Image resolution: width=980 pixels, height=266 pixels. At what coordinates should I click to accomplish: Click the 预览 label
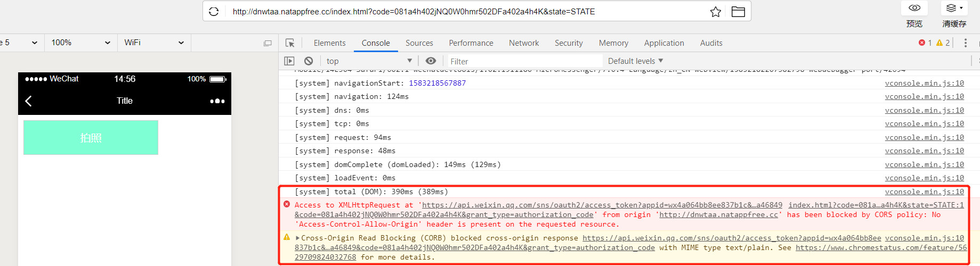[x=914, y=24]
